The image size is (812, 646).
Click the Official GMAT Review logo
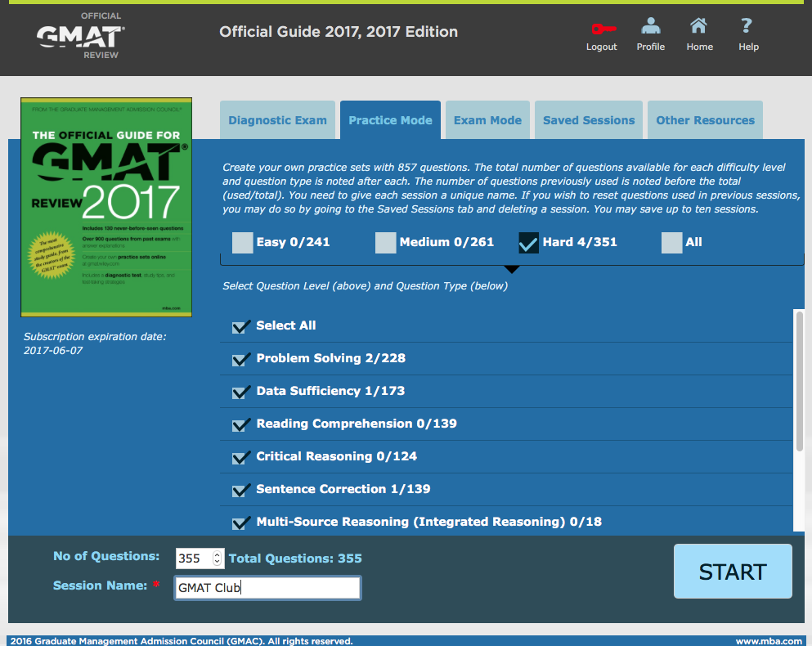tap(80, 36)
